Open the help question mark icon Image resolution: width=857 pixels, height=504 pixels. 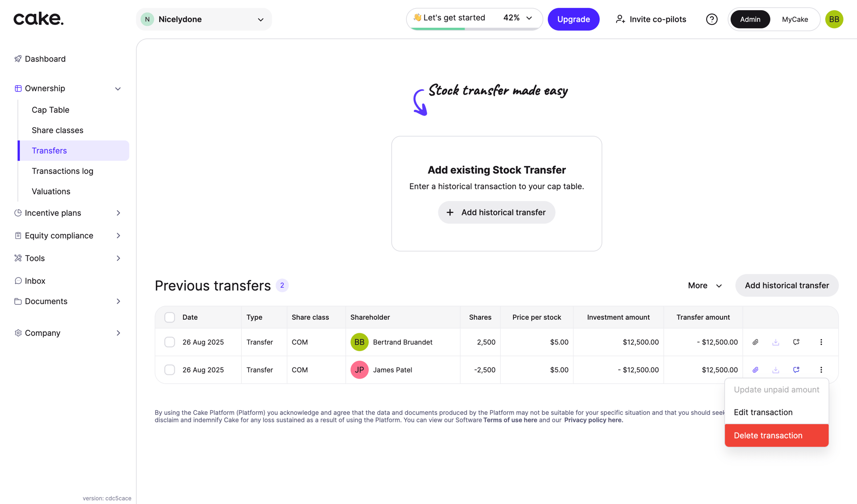point(712,19)
